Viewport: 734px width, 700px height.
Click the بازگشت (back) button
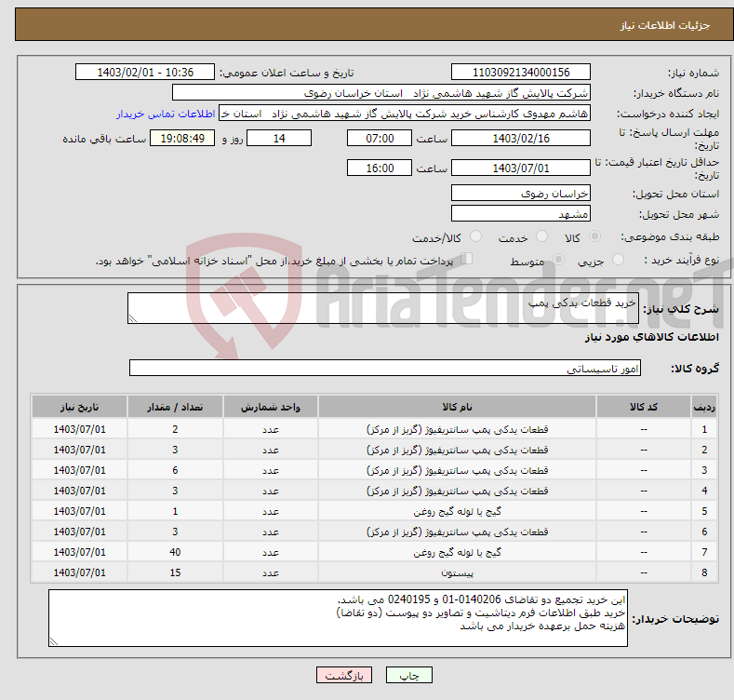pyautogui.click(x=344, y=675)
